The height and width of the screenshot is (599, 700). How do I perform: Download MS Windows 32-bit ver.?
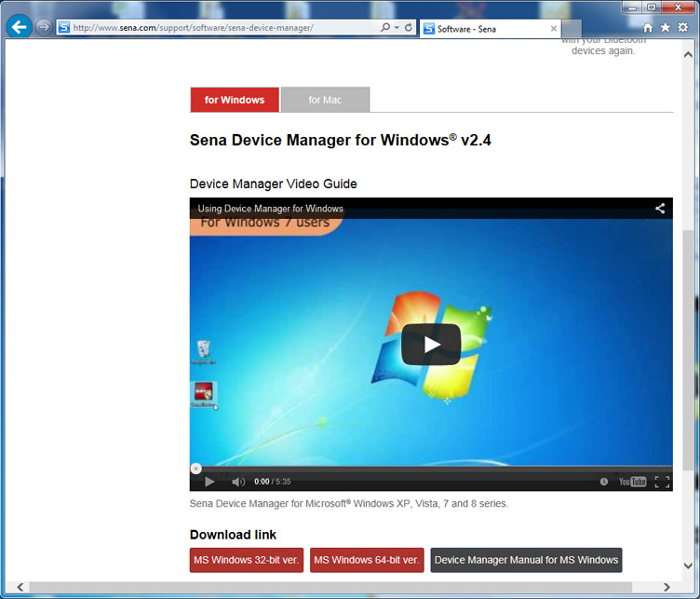coord(247,560)
